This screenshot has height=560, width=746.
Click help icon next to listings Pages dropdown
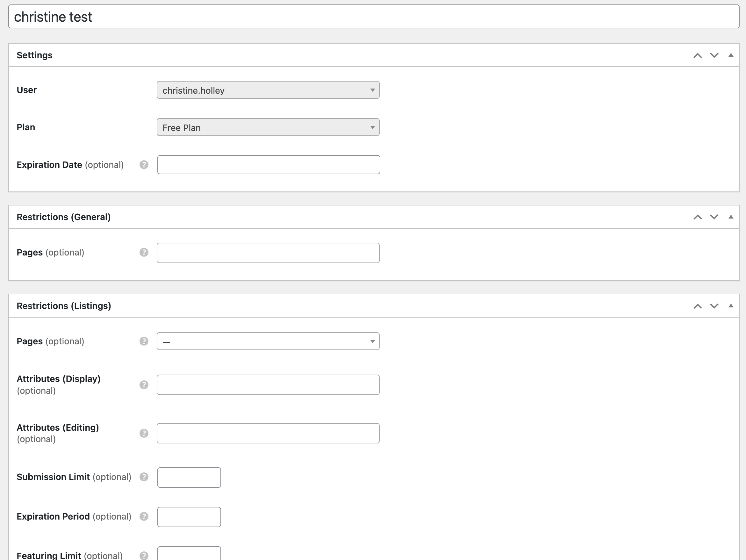tap(144, 341)
